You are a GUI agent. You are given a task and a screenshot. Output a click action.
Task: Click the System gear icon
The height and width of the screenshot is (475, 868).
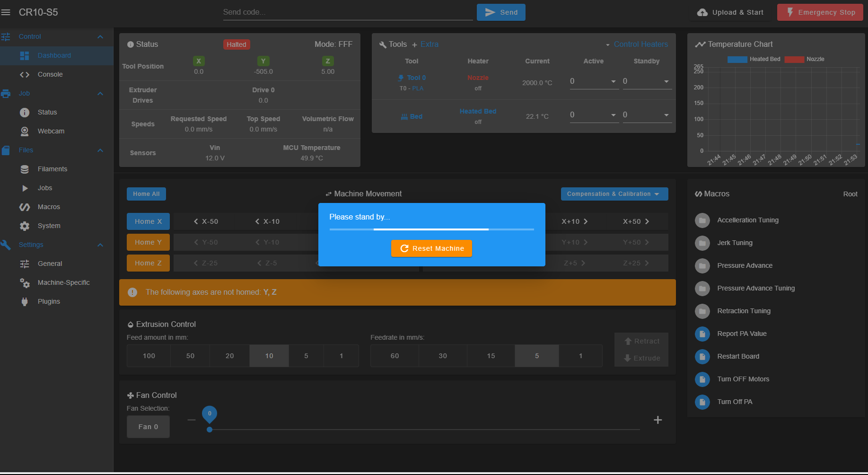25,226
